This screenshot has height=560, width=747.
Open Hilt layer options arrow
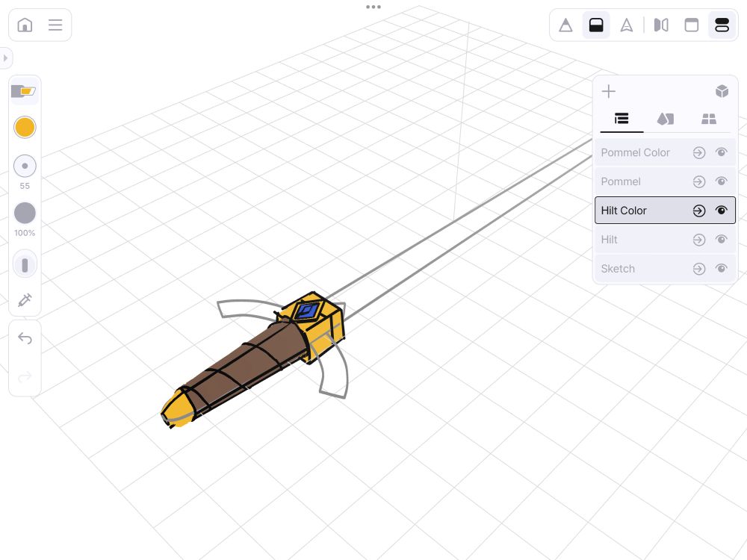(699, 240)
